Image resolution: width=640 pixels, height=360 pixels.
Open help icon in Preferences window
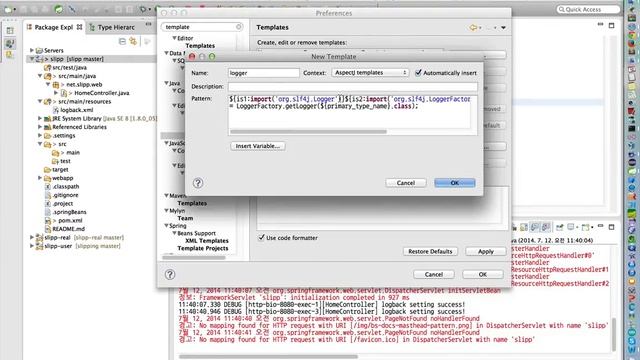click(x=170, y=274)
